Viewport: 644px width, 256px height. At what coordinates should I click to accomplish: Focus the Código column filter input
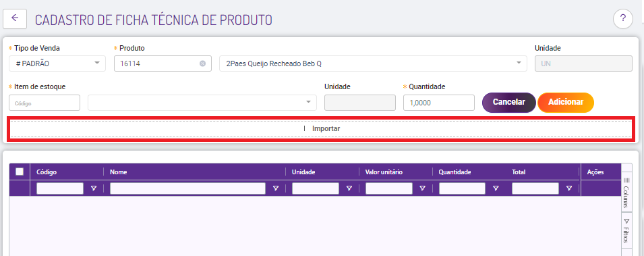click(60, 188)
